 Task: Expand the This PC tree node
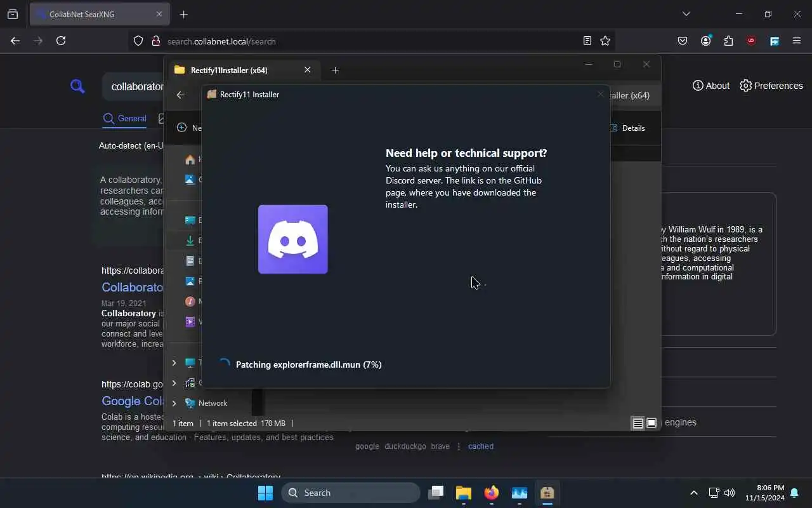click(x=174, y=363)
